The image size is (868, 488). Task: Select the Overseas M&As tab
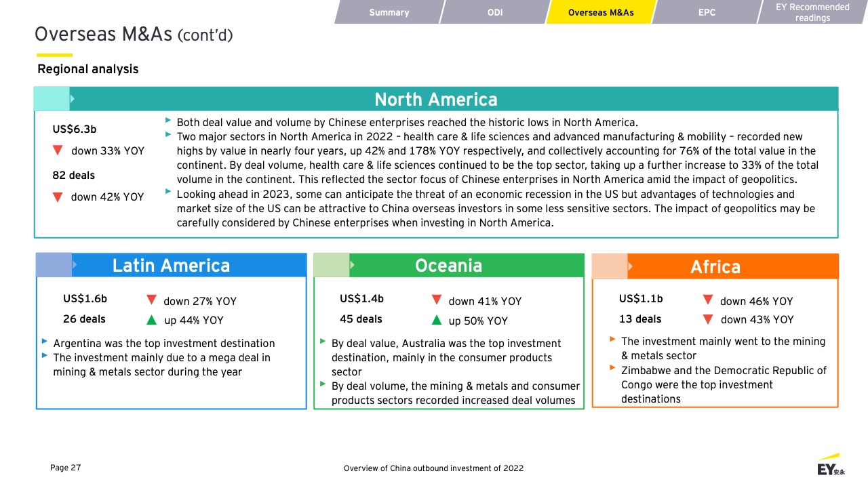point(601,12)
